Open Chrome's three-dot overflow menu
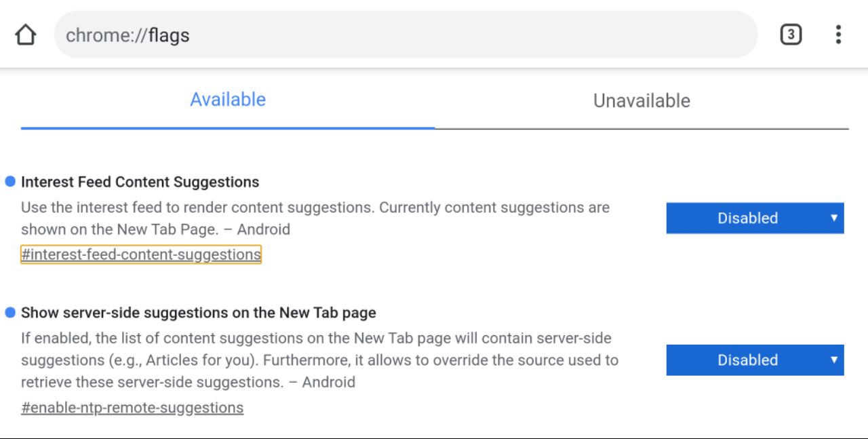868x439 pixels. tap(839, 35)
